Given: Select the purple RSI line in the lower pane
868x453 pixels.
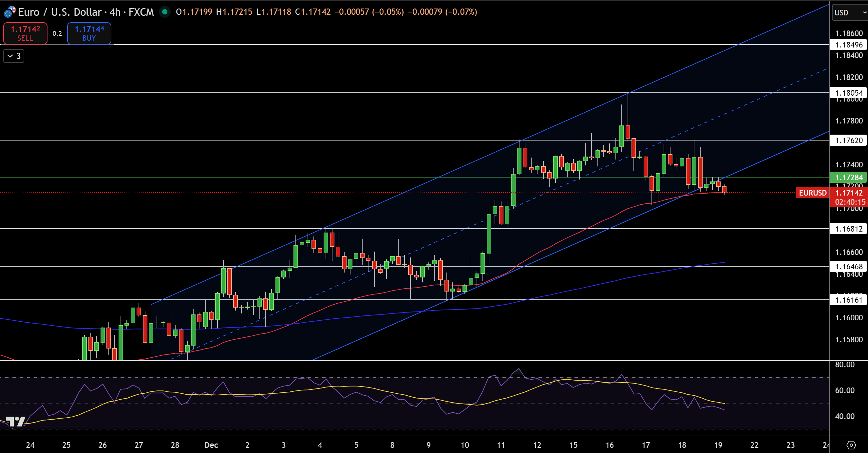Looking at the screenshot, I should coord(519,370).
